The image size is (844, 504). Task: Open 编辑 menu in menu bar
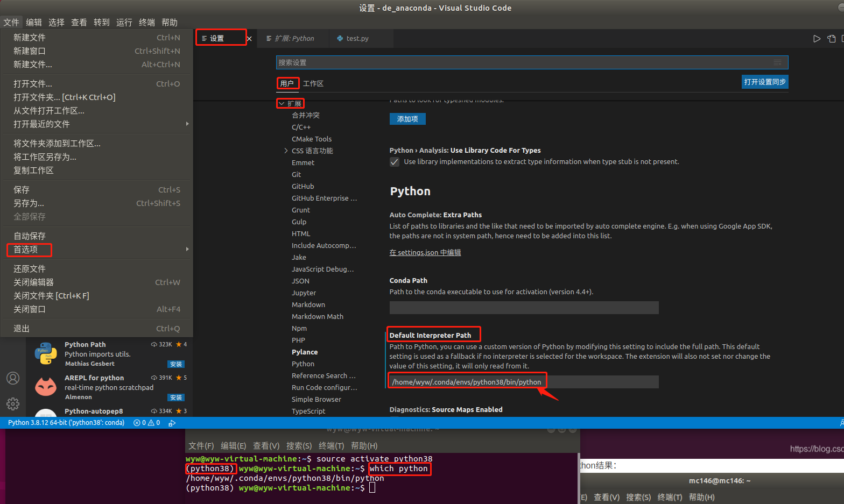(34, 23)
